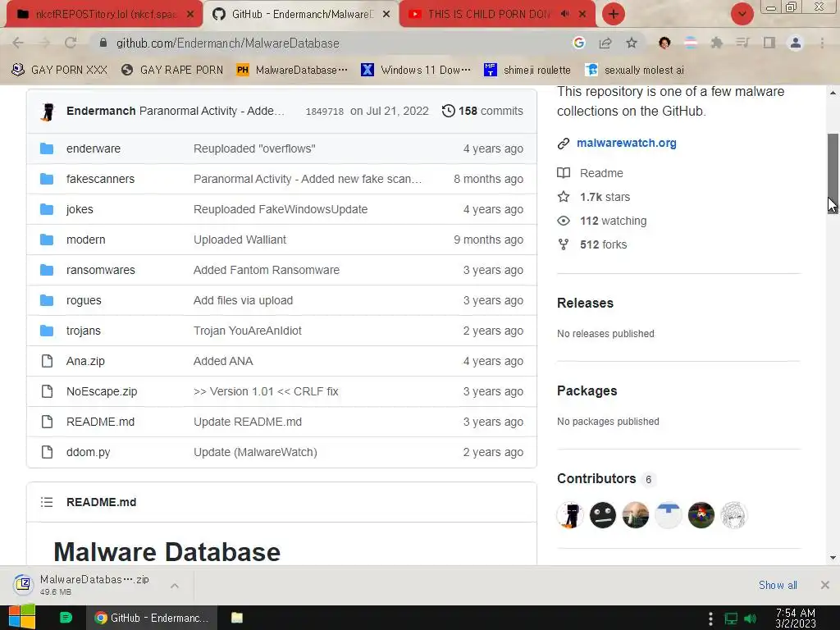This screenshot has height=630, width=840.
Task: Open the shimeji roulette bookmark
Action: (527, 70)
